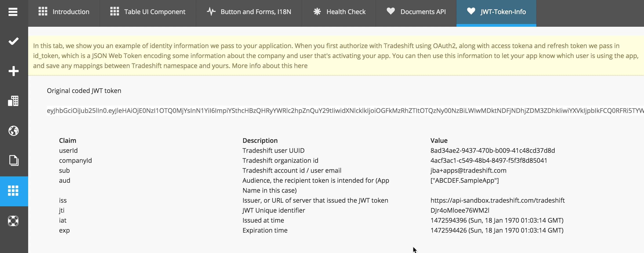This screenshot has height=253, width=644.
Task: Click the asterisk icon beside Health Check
Action: click(317, 12)
